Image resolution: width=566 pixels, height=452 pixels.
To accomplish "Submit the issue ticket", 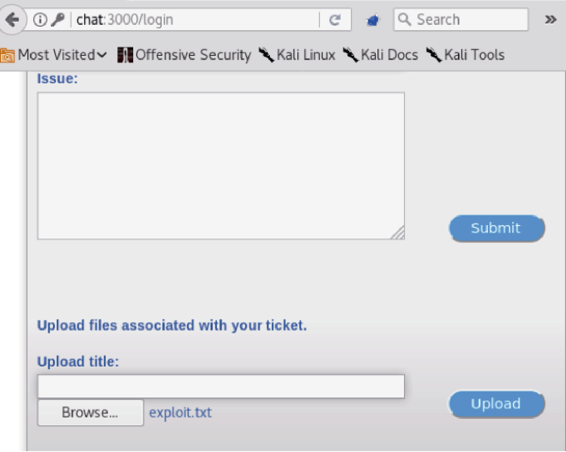I will pos(496,228).
